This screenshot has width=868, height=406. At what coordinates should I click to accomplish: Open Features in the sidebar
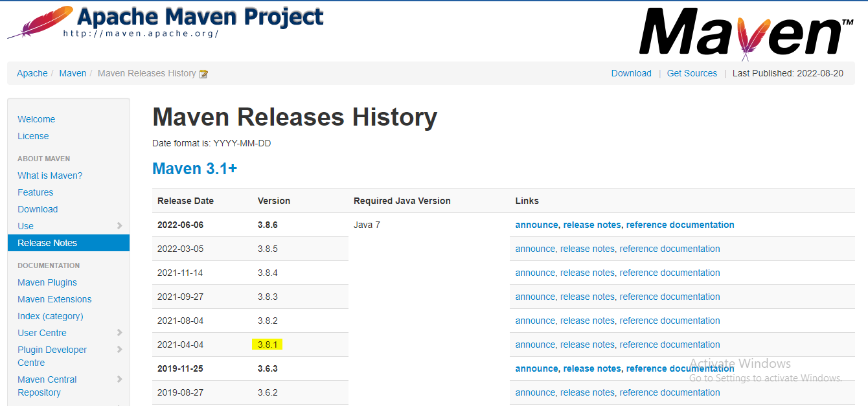(x=36, y=192)
